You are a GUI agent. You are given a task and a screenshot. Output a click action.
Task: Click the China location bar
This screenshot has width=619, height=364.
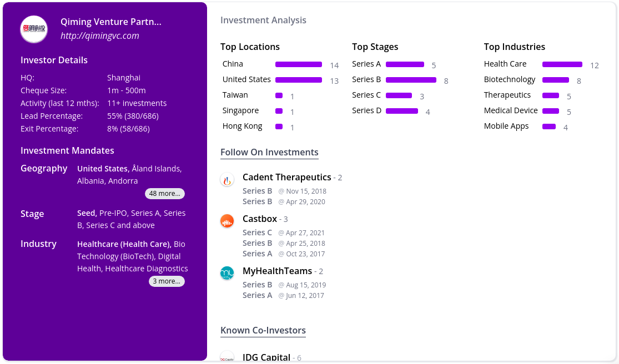[299, 64]
